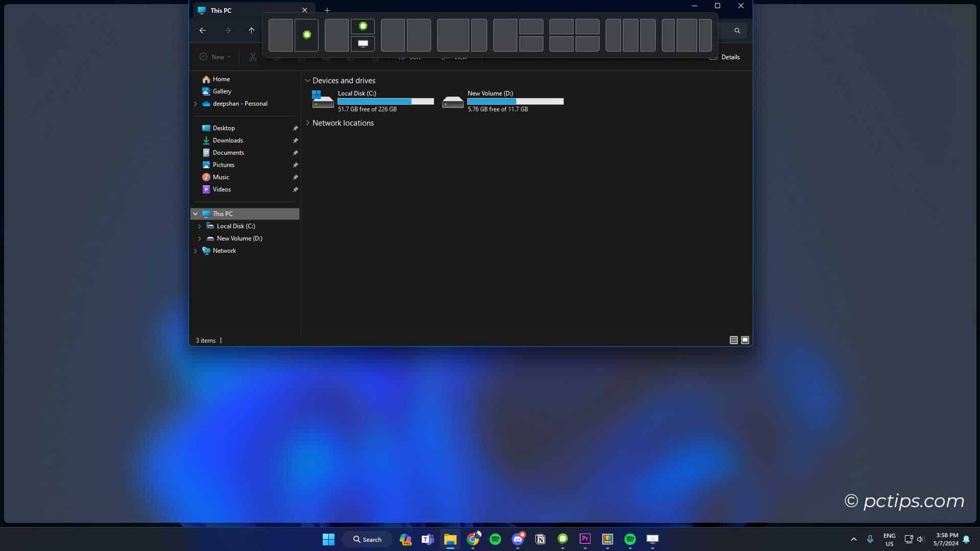Choose the two-column snap layout
This screenshot has width=980, height=551.
[294, 35]
